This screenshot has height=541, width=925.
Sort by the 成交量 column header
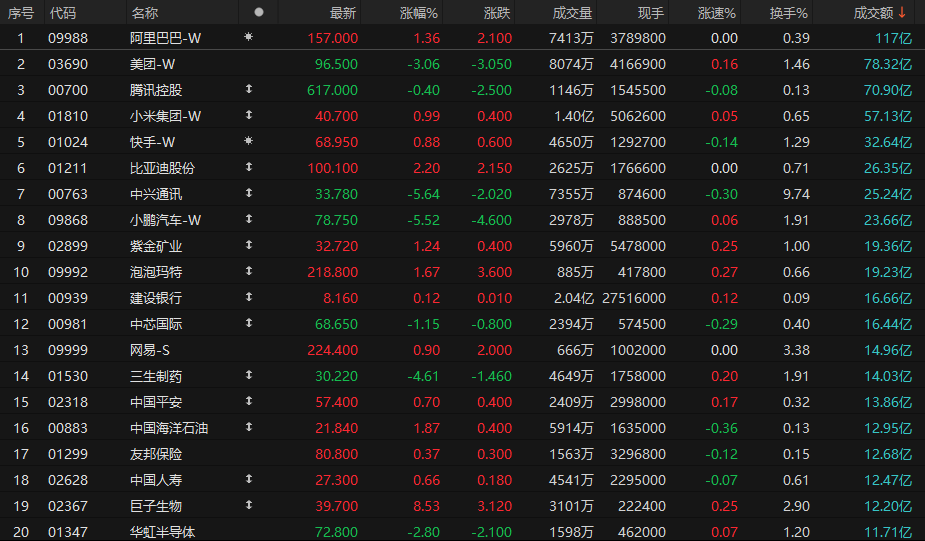(572, 13)
